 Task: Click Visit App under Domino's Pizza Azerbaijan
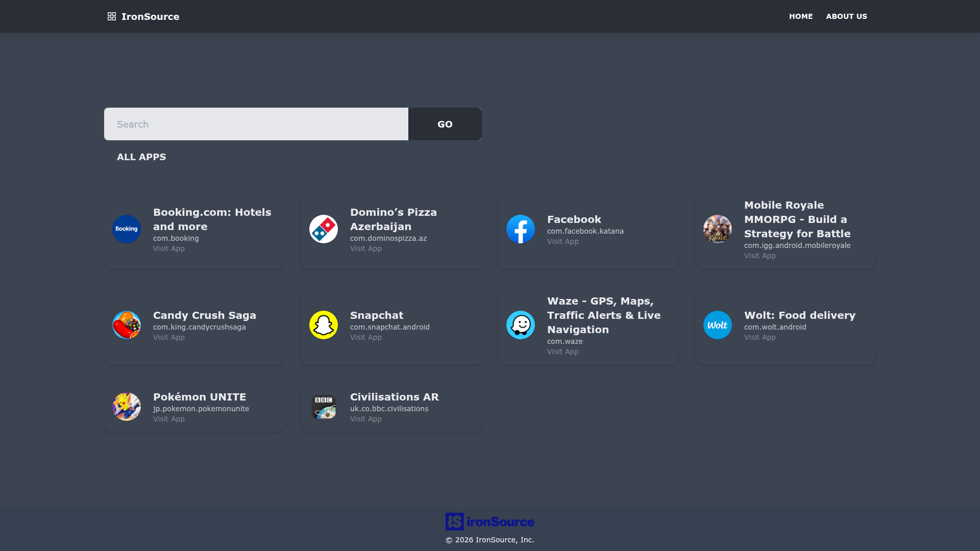pyautogui.click(x=366, y=248)
